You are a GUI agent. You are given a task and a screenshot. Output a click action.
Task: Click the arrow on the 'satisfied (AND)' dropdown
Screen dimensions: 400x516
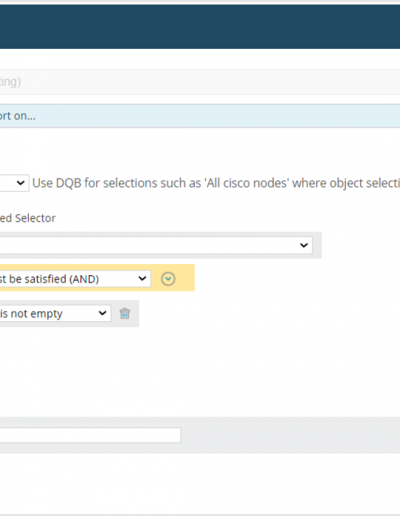[x=142, y=278]
